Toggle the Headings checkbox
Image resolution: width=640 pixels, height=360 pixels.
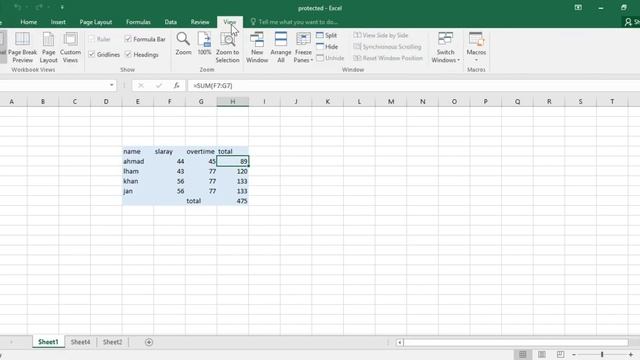128,54
